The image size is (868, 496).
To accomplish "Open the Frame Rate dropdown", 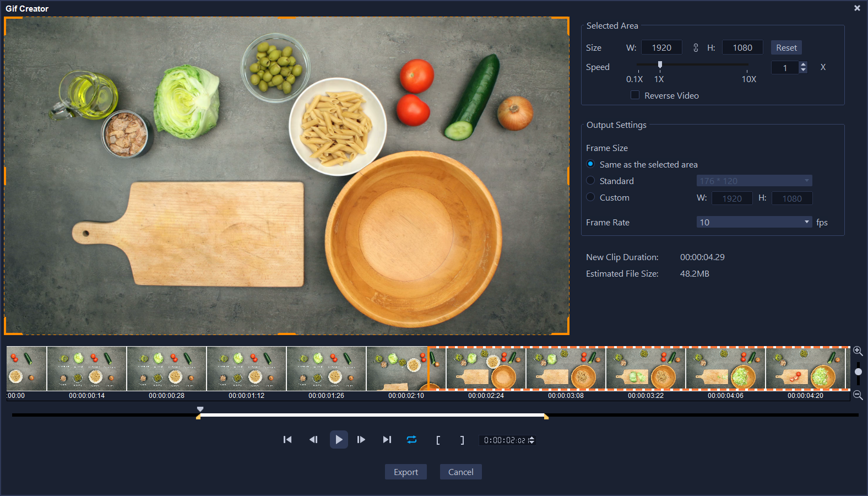I will click(754, 222).
